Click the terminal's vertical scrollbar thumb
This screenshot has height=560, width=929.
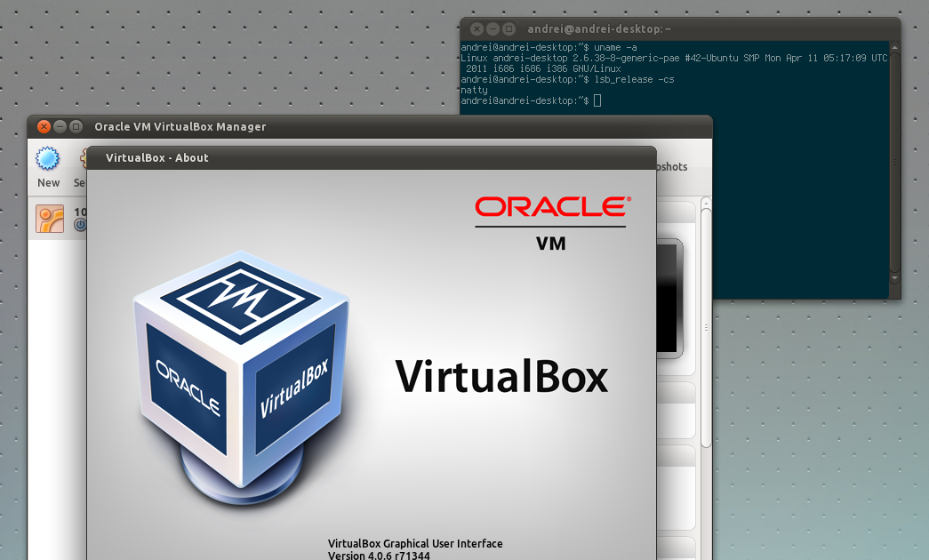click(x=894, y=163)
